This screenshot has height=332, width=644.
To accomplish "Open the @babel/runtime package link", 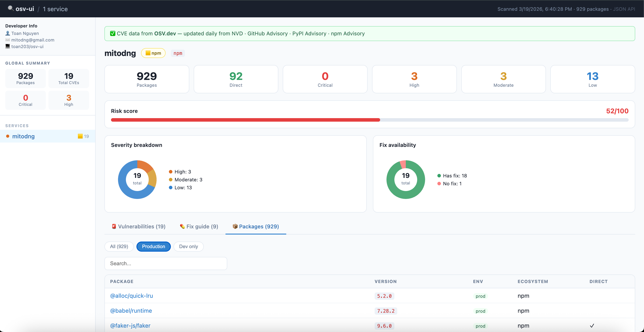I will [131, 310].
